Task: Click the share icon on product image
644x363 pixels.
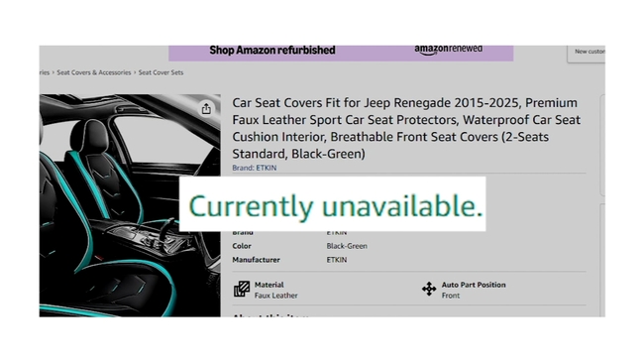Action: (x=206, y=108)
